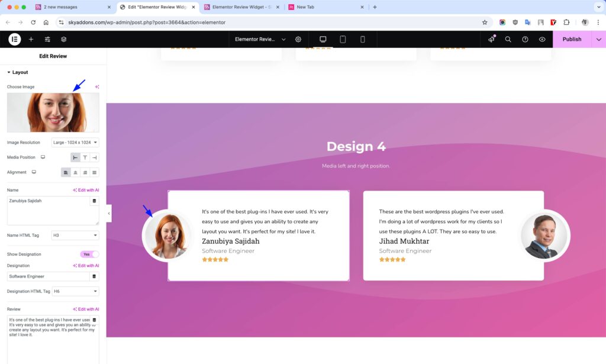Switch to the 2 new messages tab

[x=73, y=7]
